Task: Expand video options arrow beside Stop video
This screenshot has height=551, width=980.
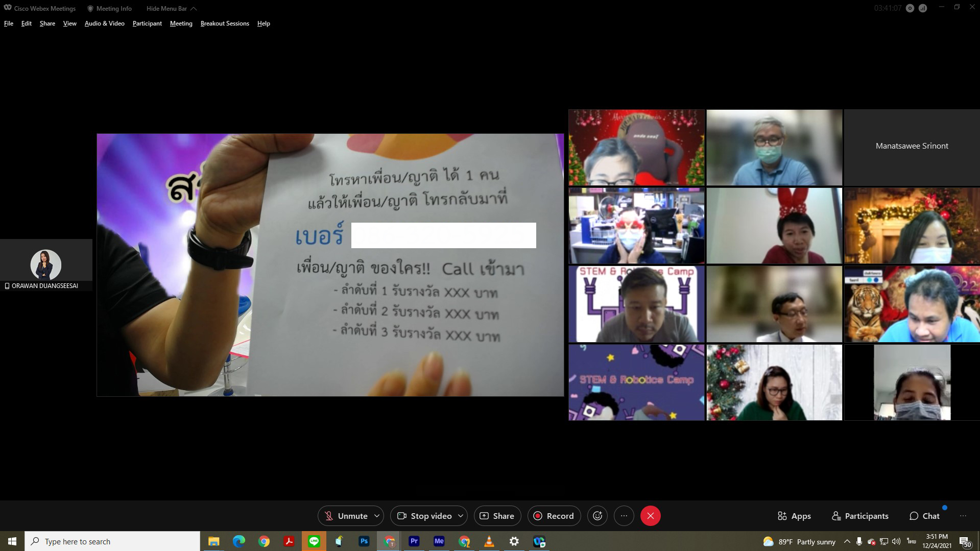Action: coord(461,516)
